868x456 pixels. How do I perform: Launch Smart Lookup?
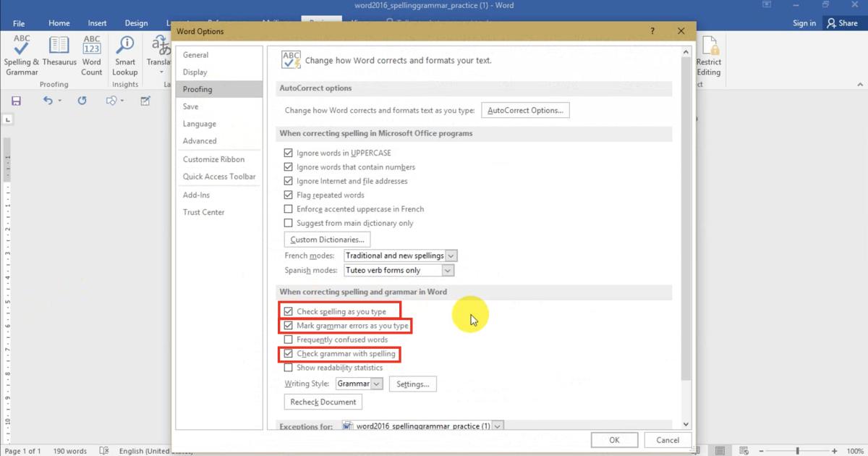click(x=125, y=55)
